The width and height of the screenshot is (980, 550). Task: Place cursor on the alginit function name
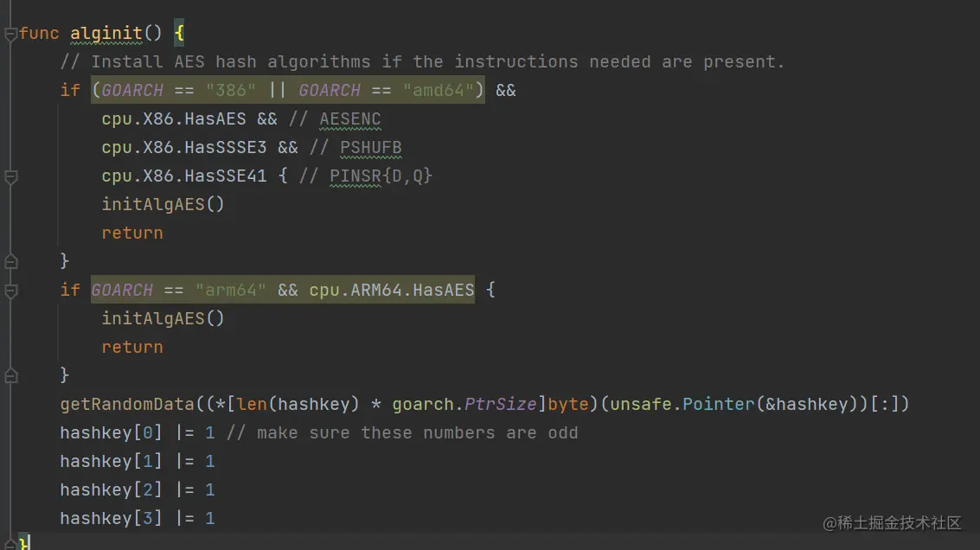click(x=106, y=33)
